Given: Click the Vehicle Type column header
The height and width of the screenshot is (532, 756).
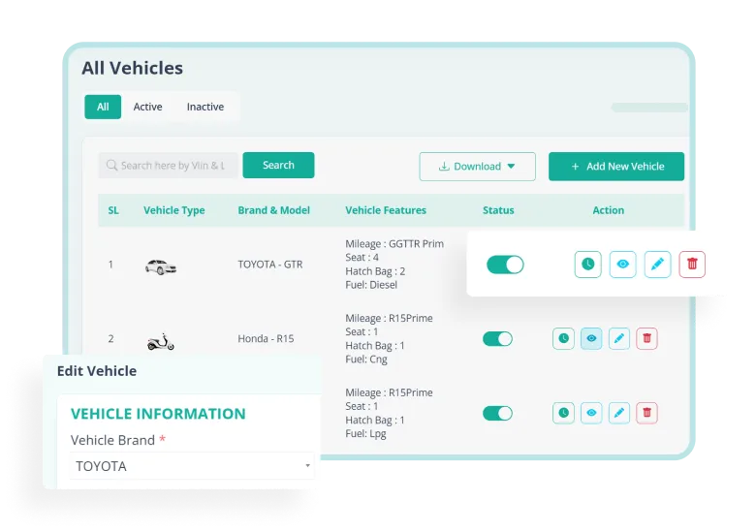Looking at the screenshot, I should 174,210.
